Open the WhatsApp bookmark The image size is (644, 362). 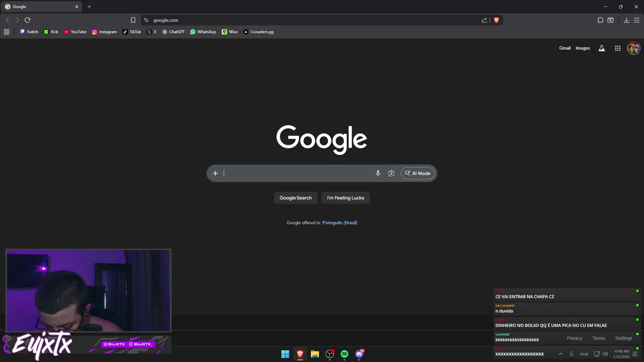[203, 32]
